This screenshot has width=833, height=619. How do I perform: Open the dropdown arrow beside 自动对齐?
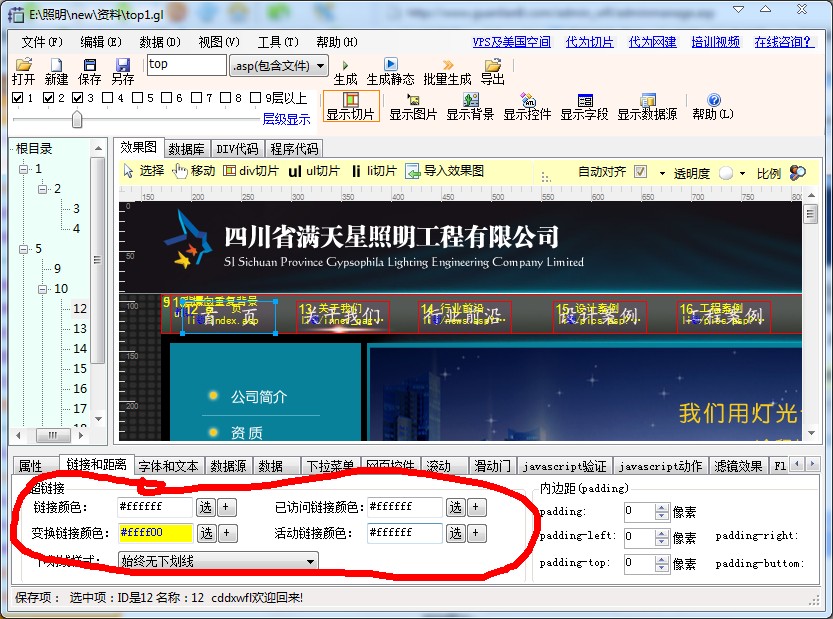(662, 173)
